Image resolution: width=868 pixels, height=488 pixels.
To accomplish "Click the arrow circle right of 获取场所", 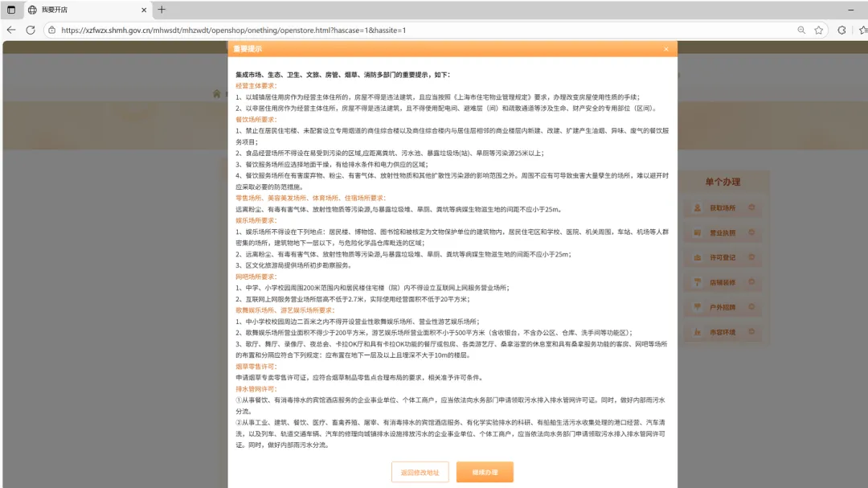I will pyautogui.click(x=751, y=207).
